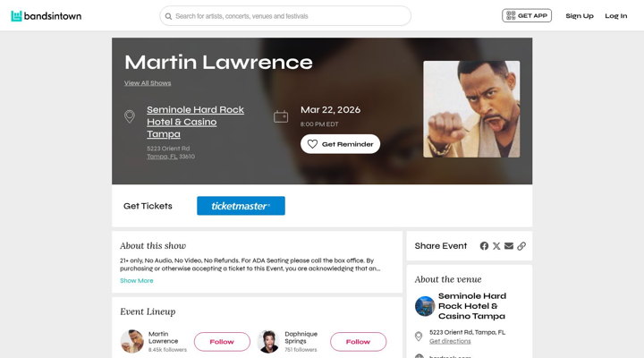Open venue name in About the venue
This screenshot has width=644, height=358.
472,306
